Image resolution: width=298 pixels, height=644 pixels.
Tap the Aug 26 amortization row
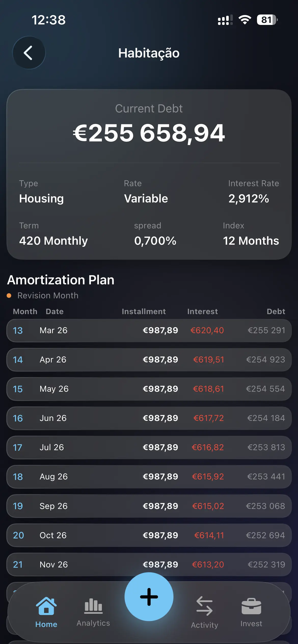pos(149,477)
